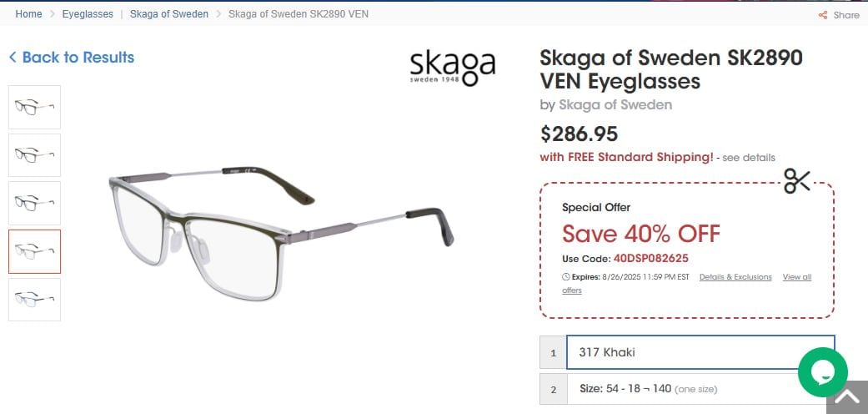The image size is (868, 414).
Task: Click the brand link by Skaga of Sweden
Action: pos(615,105)
